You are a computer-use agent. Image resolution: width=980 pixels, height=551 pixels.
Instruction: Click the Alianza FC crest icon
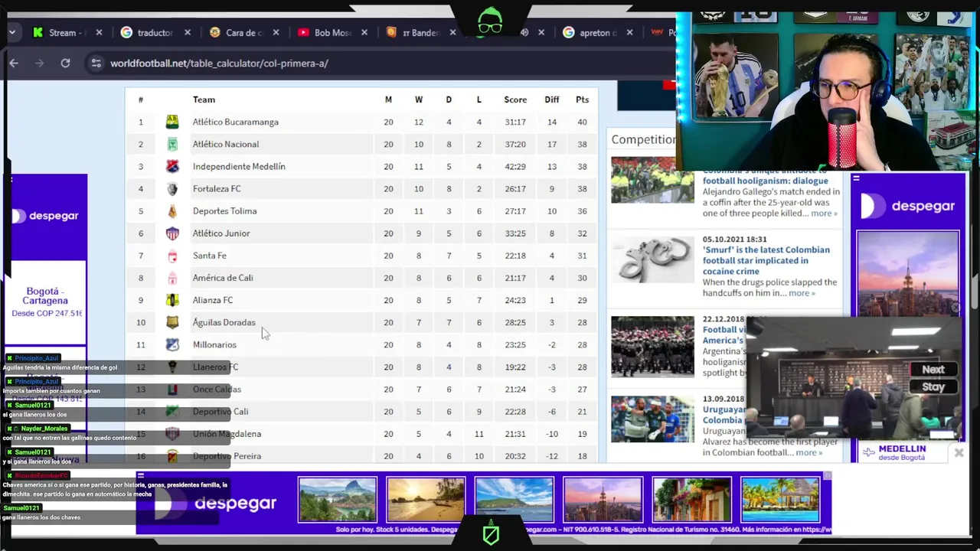172,300
